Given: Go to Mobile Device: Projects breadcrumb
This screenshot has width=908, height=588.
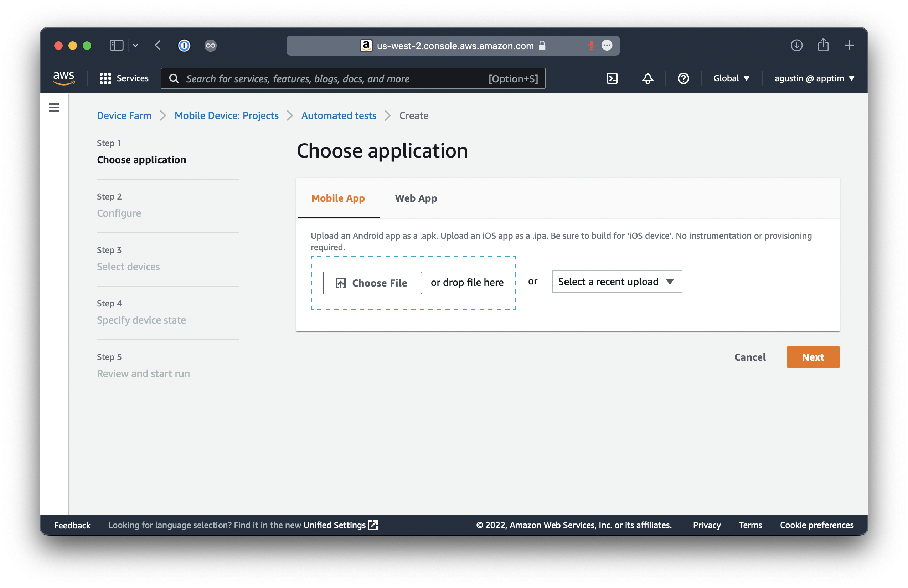Looking at the screenshot, I should (x=226, y=115).
